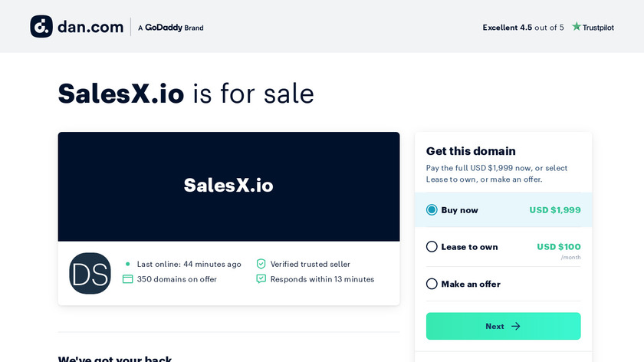The height and width of the screenshot is (362, 644).
Task: Click the Trustpilot star icon
Action: (577, 27)
